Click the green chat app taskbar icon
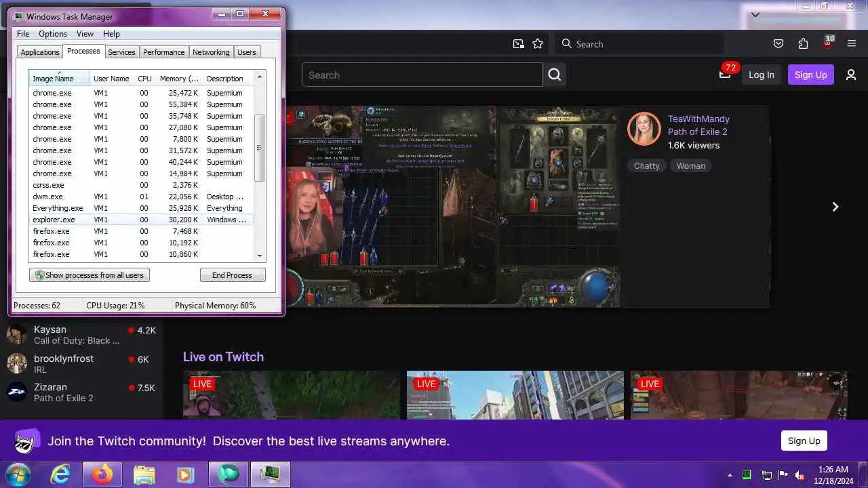Viewport: 868px width, 488px height. 229,475
